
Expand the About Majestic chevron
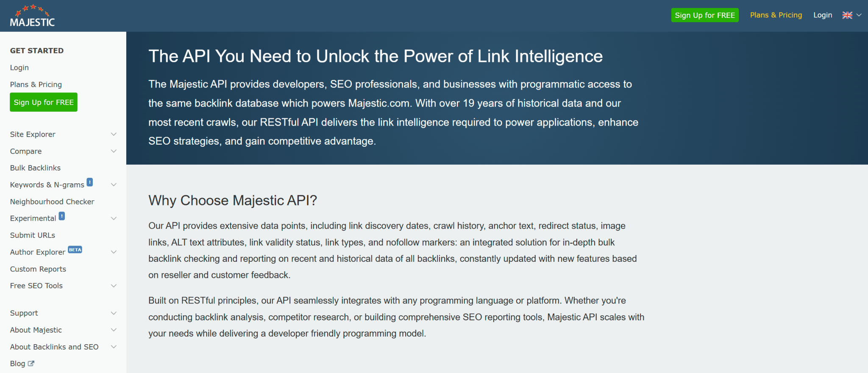pyautogui.click(x=114, y=330)
